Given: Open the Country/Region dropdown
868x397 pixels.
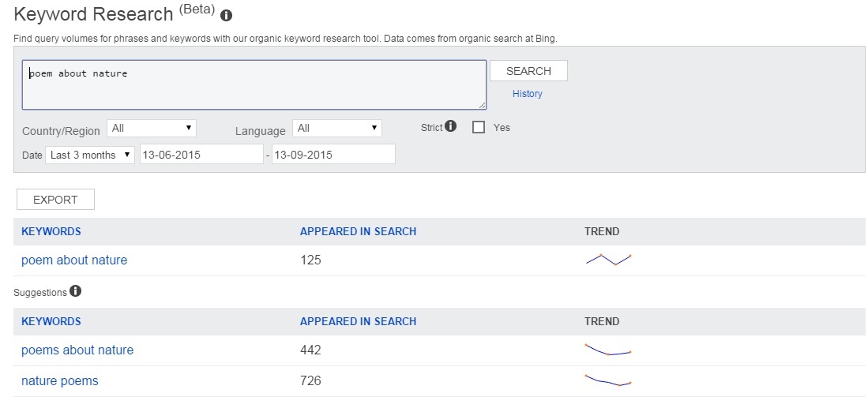Looking at the screenshot, I should click(153, 128).
